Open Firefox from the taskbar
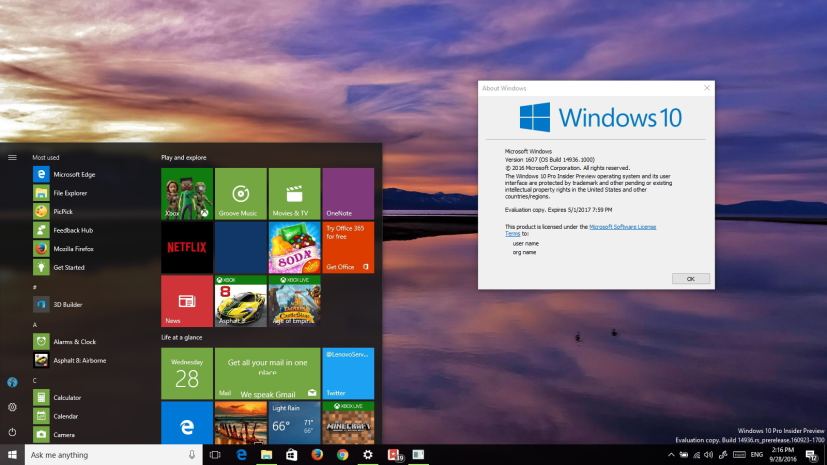This screenshot has height=465, width=827. 317,454
